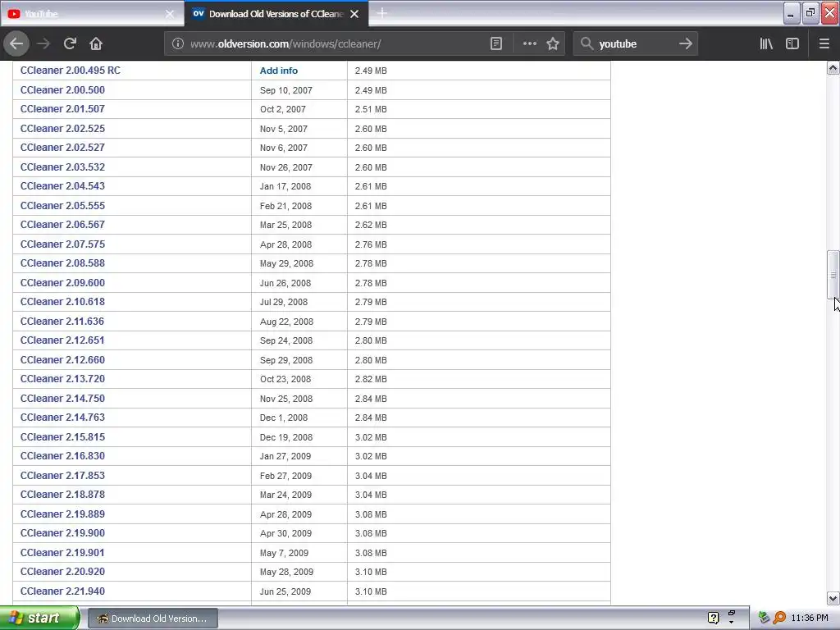This screenshot has height=630, width=840.
Task: Click scrollbar down arrow
Action: (833, 598)
